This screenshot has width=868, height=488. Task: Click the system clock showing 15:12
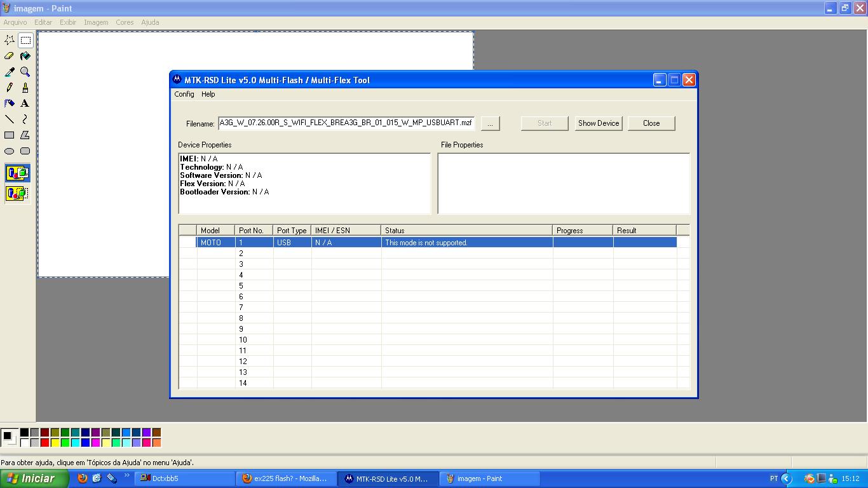point(850,478)
